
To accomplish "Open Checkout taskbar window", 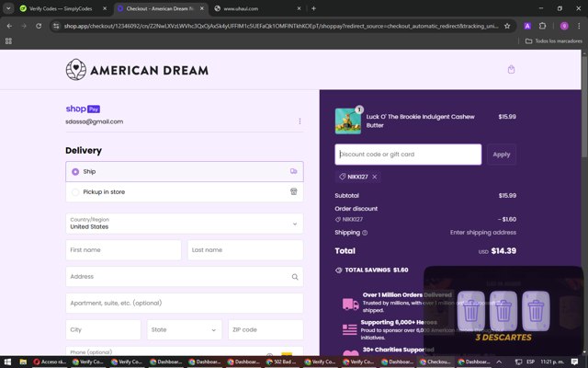I will click(435, 362).
